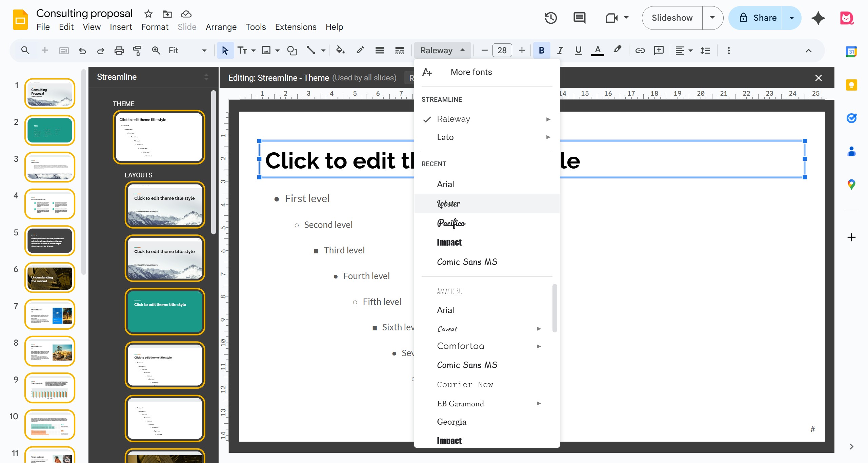This screenshot has width=868, height=463.
Task: Click the zoom tool icon
Action: pyautogui.click(x=156, y=51)
